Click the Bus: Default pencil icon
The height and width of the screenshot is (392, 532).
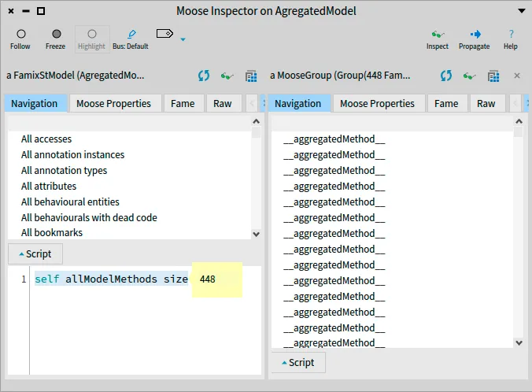click(x=131, y=34)
